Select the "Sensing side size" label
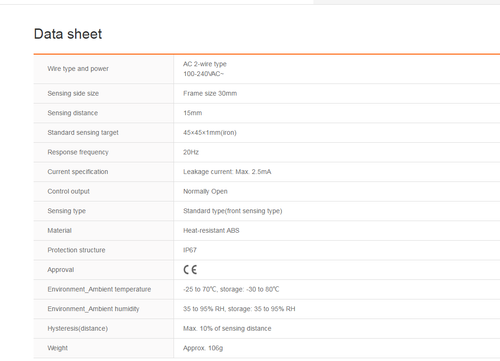This screenshot has width=500, height=361. [x=73, y=93]
